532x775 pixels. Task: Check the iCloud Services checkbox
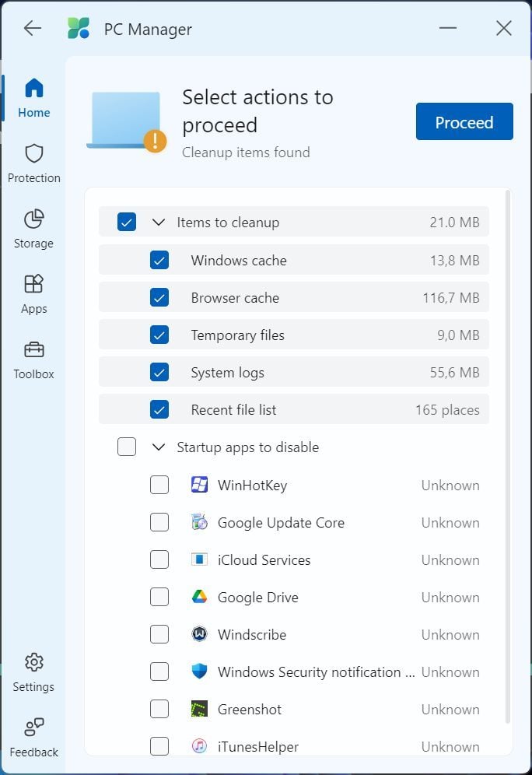159,559
